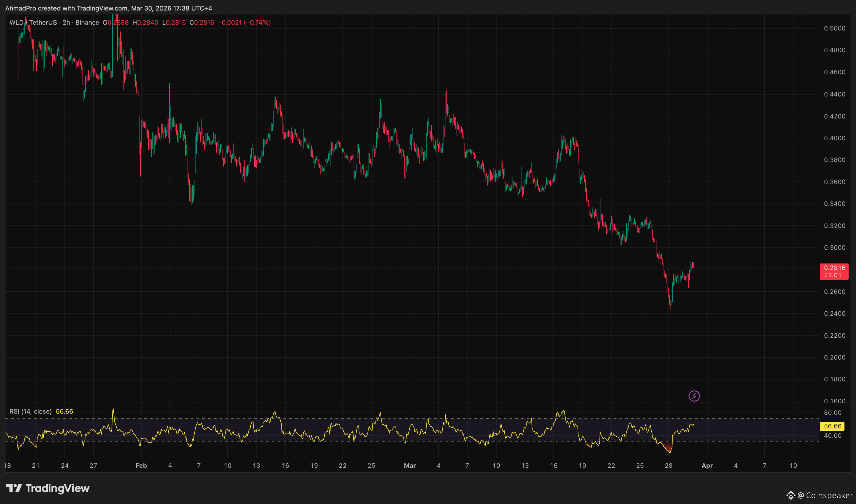Select the RSI (14, close) indicator legend
The height and width of the screenshot is (504, 856).
point(31,411)
